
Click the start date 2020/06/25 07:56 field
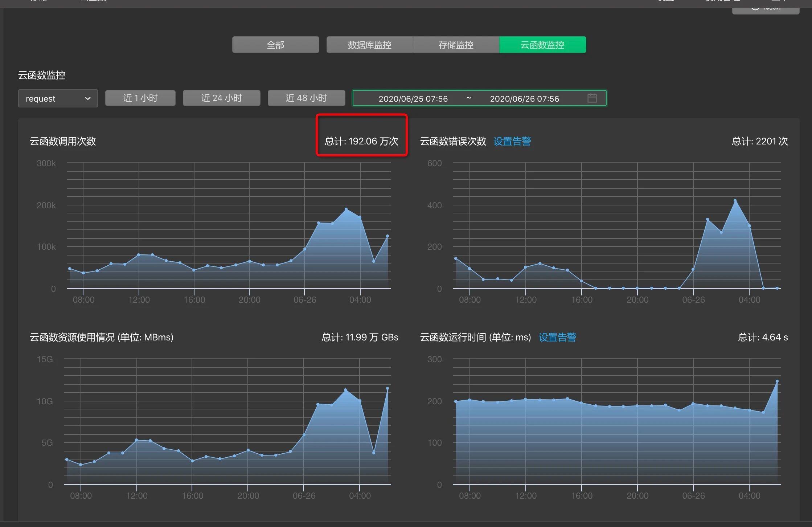click(413, 98)
